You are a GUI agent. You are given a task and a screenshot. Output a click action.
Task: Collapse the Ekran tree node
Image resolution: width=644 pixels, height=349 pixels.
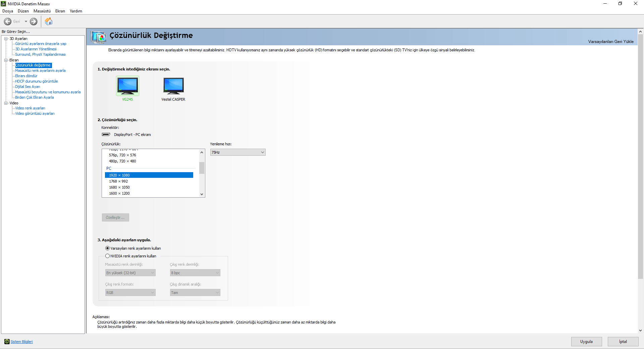pos(6,60)
